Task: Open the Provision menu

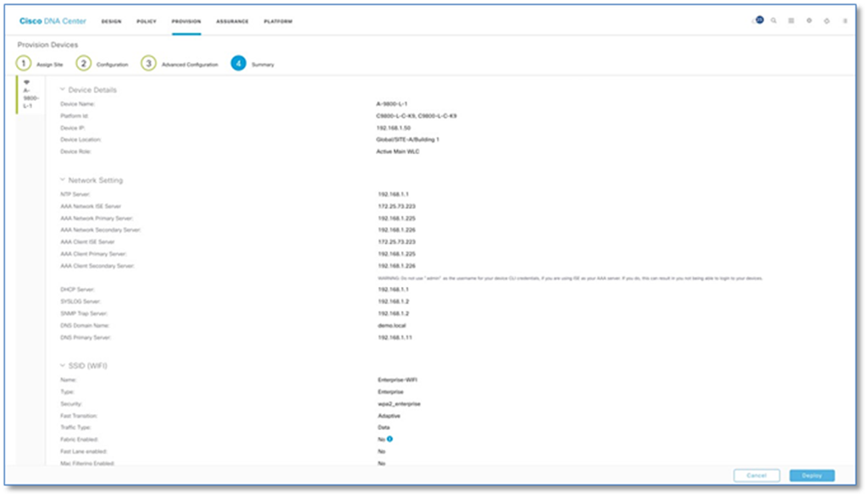Action: pos(186,21)
